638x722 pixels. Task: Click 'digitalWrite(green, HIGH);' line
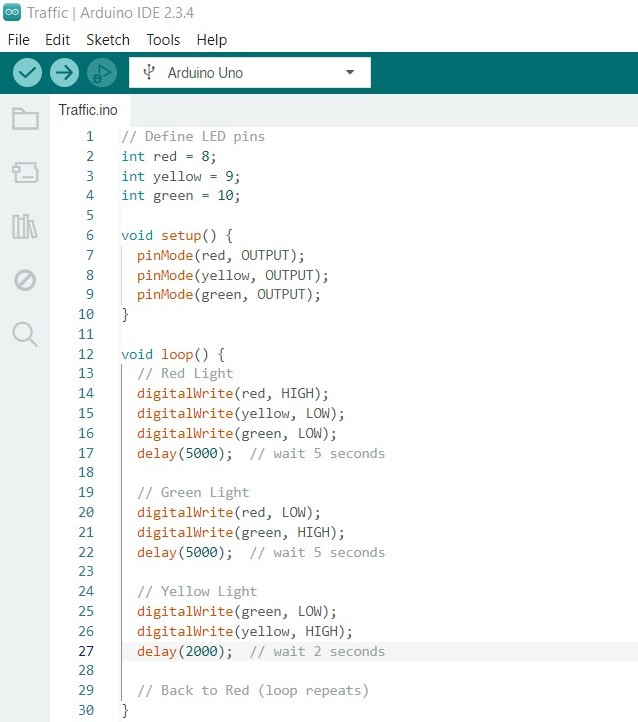pyautogui.click(x=240, y=532)
